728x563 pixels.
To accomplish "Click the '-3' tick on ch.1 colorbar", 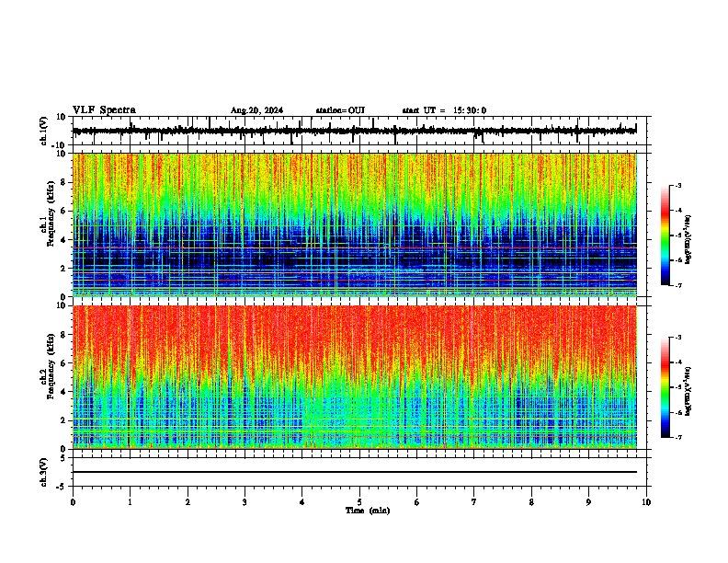I will tap(677, 185).
